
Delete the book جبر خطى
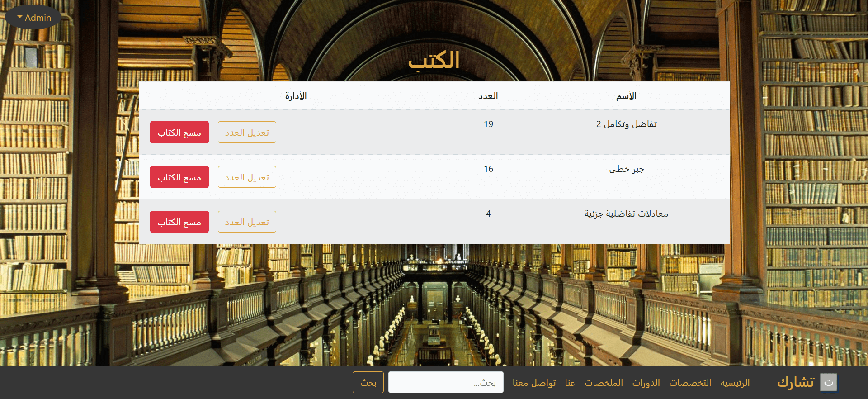click(x=179, y=177)
